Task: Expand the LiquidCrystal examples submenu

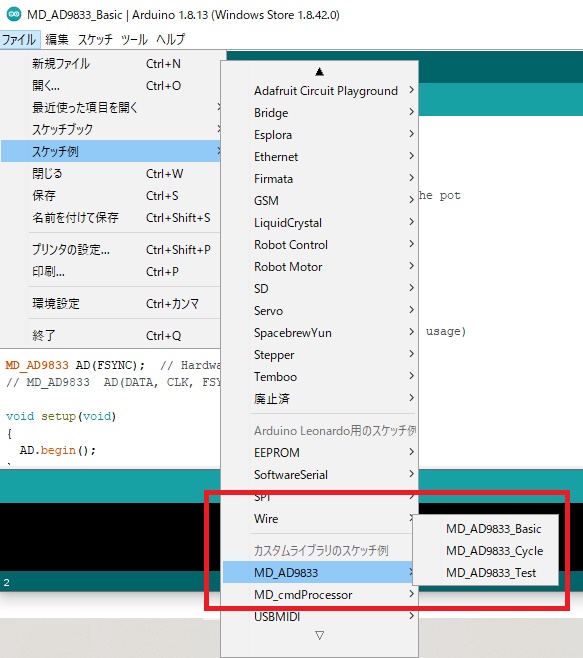Action: click(x=319, y=222)
